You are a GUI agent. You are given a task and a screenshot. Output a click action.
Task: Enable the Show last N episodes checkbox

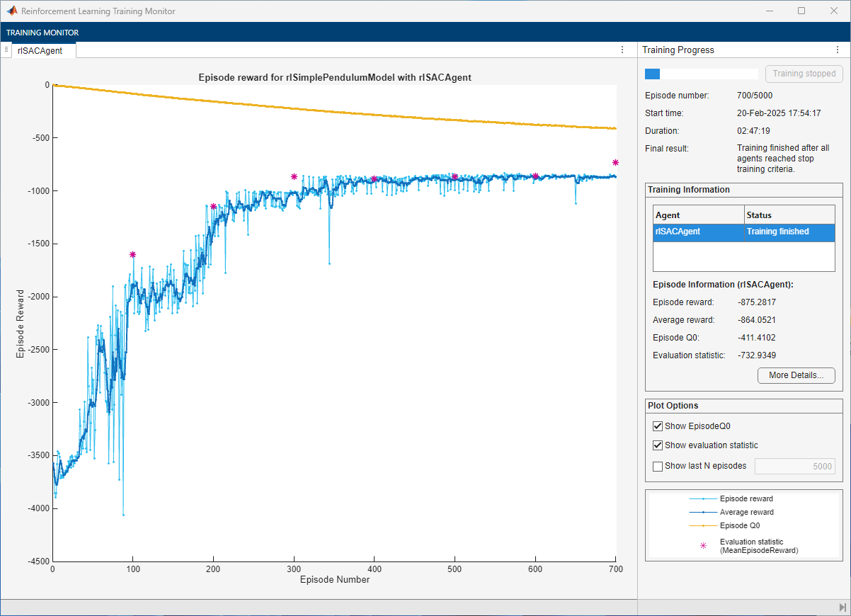point(658,466)
